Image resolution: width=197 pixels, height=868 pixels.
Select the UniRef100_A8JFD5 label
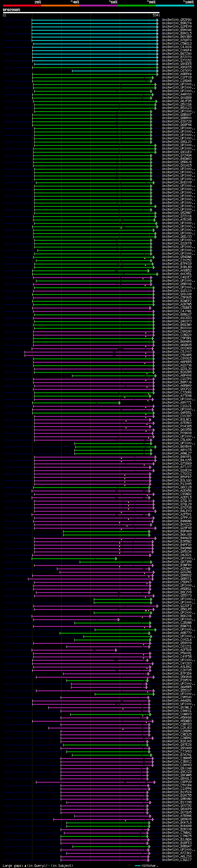[177, 101]
